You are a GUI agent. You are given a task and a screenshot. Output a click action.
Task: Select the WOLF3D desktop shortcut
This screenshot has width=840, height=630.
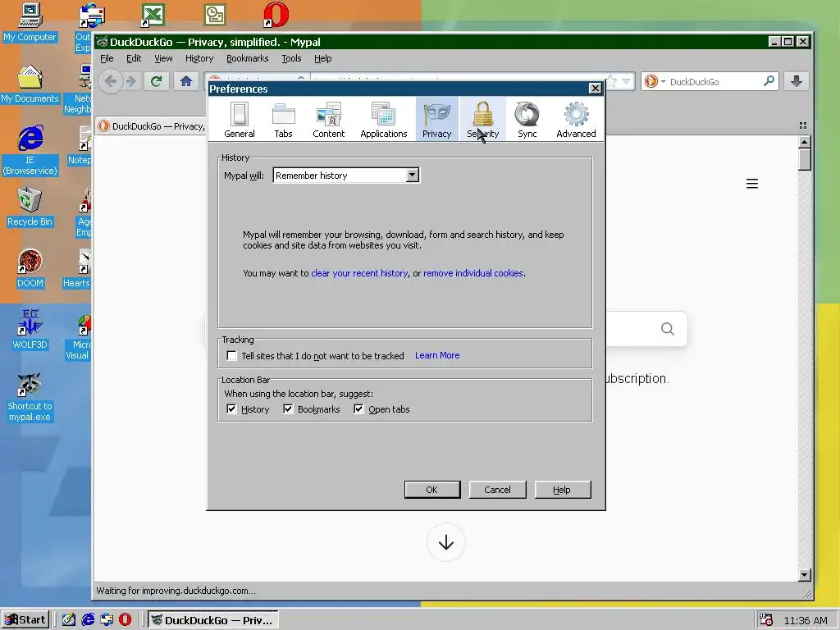(30, 330)
